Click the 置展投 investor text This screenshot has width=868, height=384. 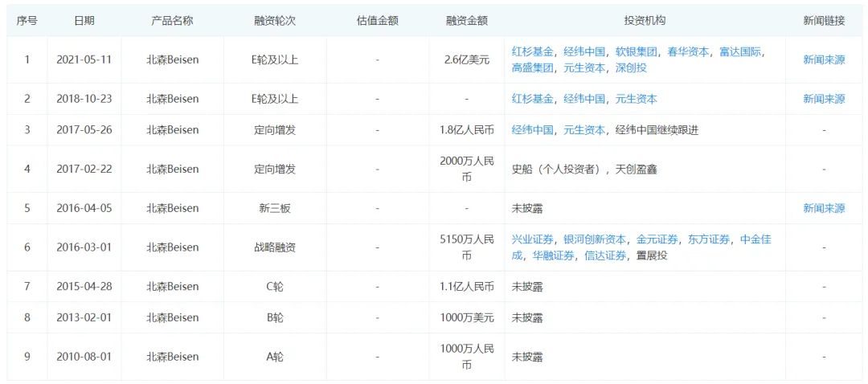click(x=652, y=255)
